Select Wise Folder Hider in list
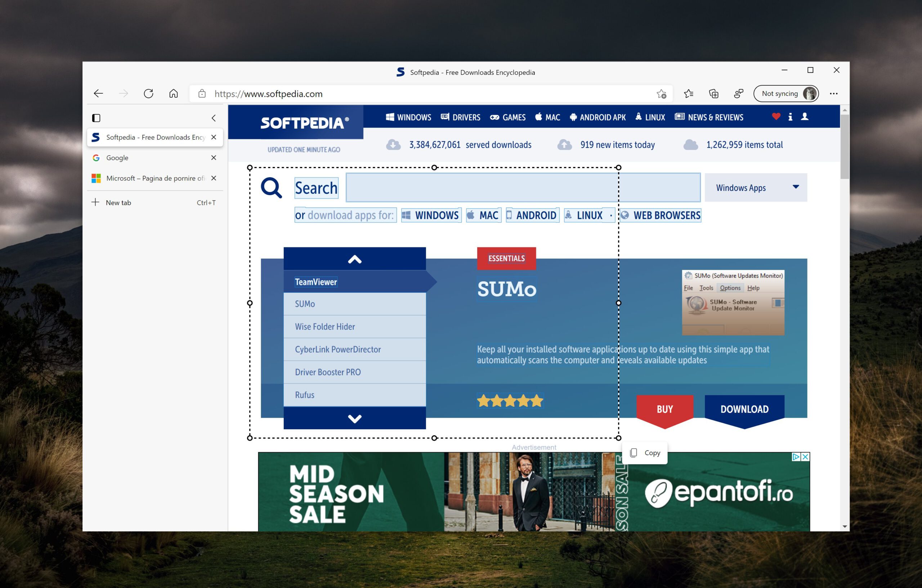This screenshot has height=588, width=922. [354, 327]
